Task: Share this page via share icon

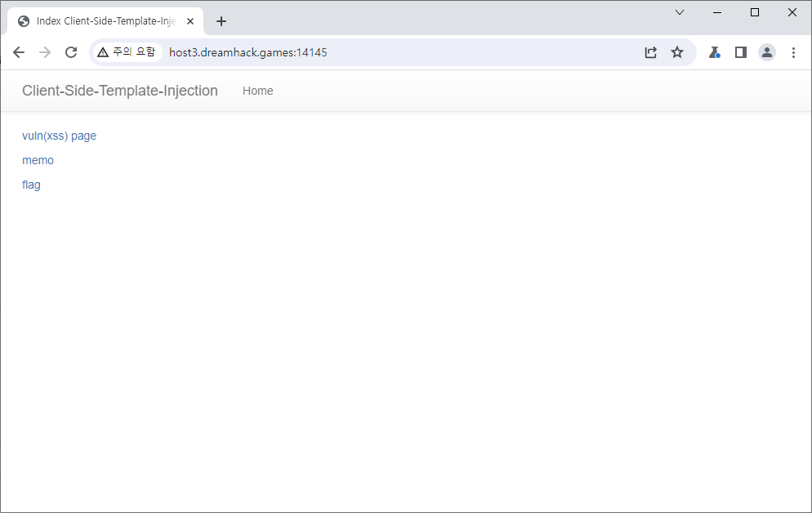Action: pyautogui.click(x=651, y=52)
